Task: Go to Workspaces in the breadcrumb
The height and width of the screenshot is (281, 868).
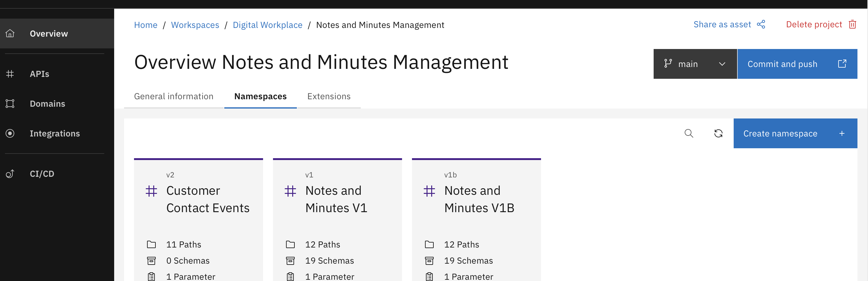Action: click(x=195, y=25)
